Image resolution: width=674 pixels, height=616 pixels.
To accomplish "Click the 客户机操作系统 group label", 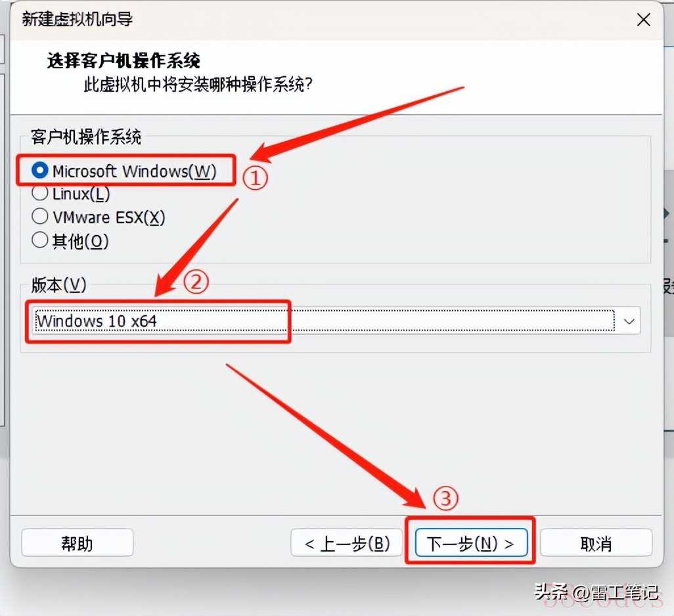I will (x=86, y=137).
